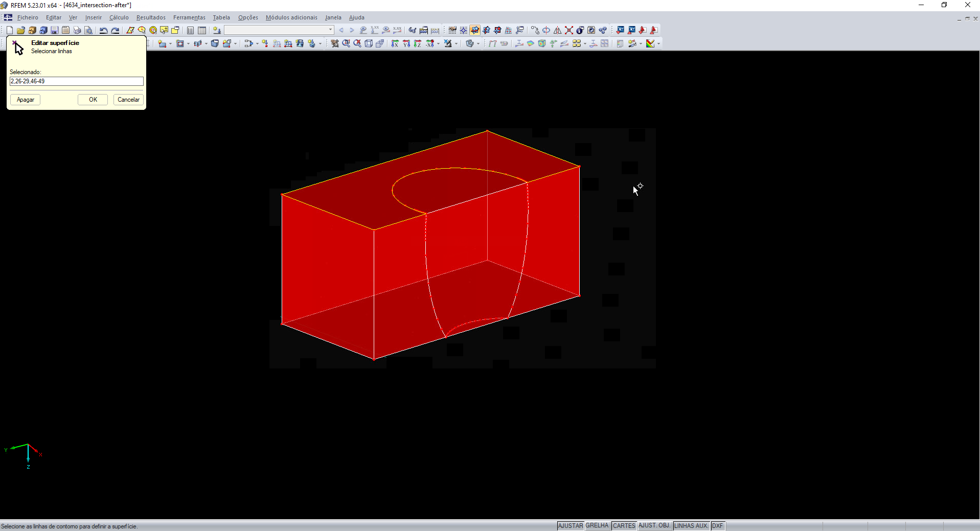Confirm selection with OK button
The width and height of the screenshot is (980, 531).
93,100
